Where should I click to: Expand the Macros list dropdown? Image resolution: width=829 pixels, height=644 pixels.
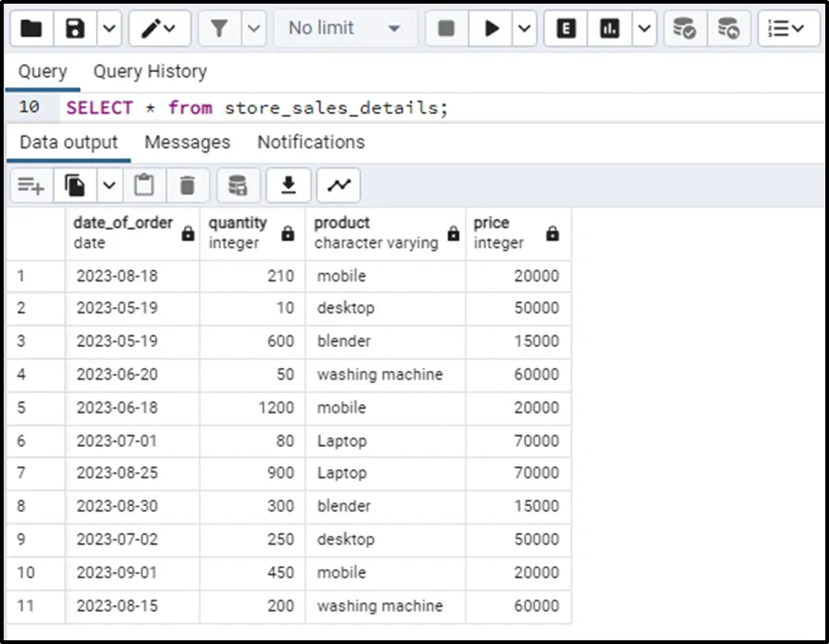click(788, 29)
